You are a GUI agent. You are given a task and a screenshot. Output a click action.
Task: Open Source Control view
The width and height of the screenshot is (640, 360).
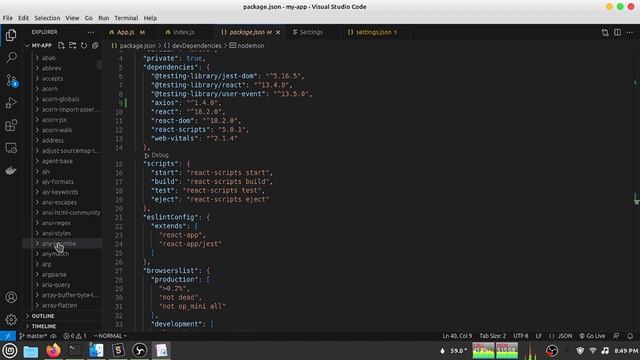[11, 80]
